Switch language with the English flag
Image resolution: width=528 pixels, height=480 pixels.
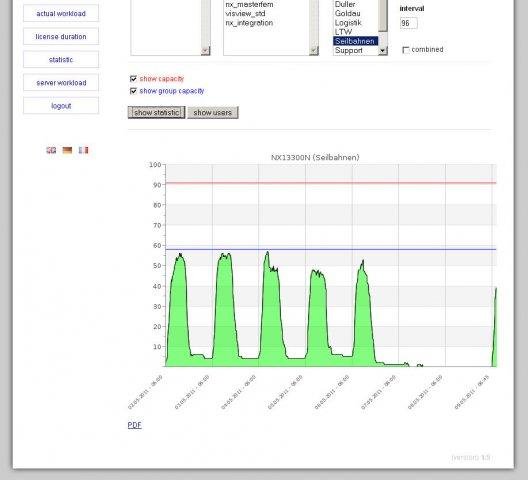[51, 150]
